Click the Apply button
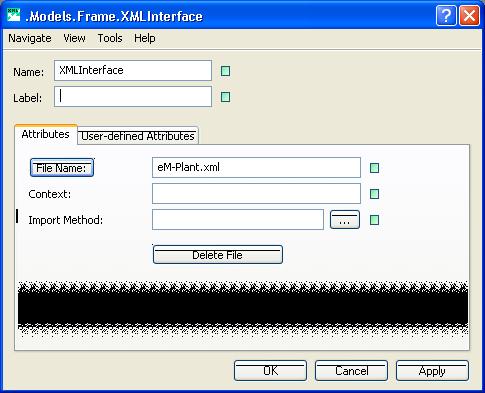The height and width of the screenshot is (393, 485). pos(432,371)
